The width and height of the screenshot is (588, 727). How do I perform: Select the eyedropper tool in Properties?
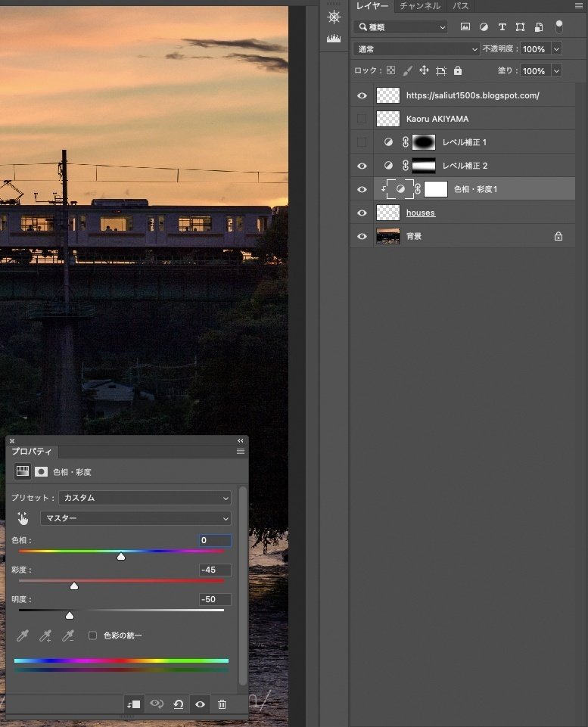tap(22, 635)
